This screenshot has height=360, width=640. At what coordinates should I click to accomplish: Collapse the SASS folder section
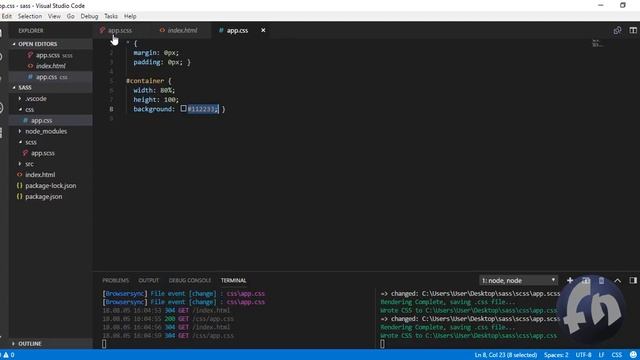[51, 87]
